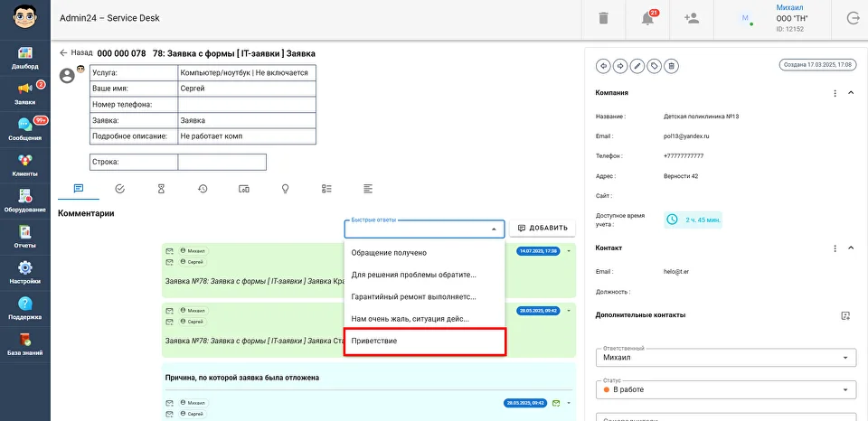Click the tag icon in ticket toolbar
Image resolution: width=868 pixels, height=421 pixels.
coord(655,65)
